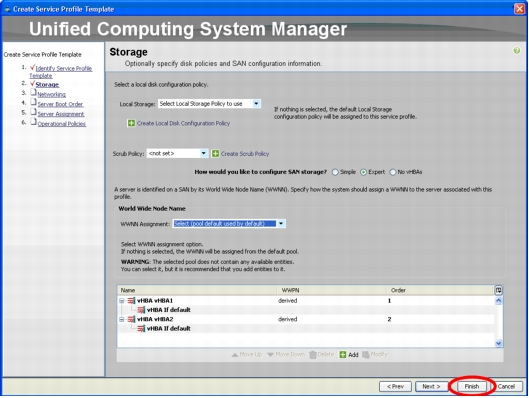
Task: Go to the Server Assignment step
Action: click(x=61, y=114)
